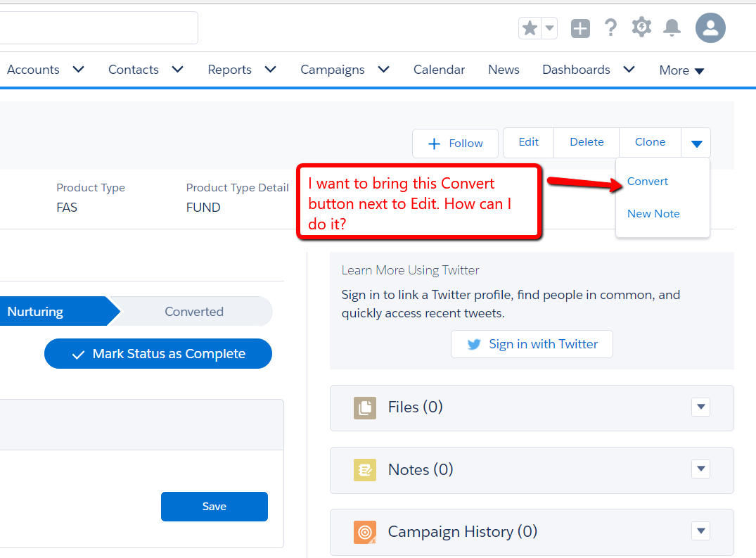Expand the favorites list dropdown arrow
This screenshot has width=756, height=558.
(x=550, y=28)
